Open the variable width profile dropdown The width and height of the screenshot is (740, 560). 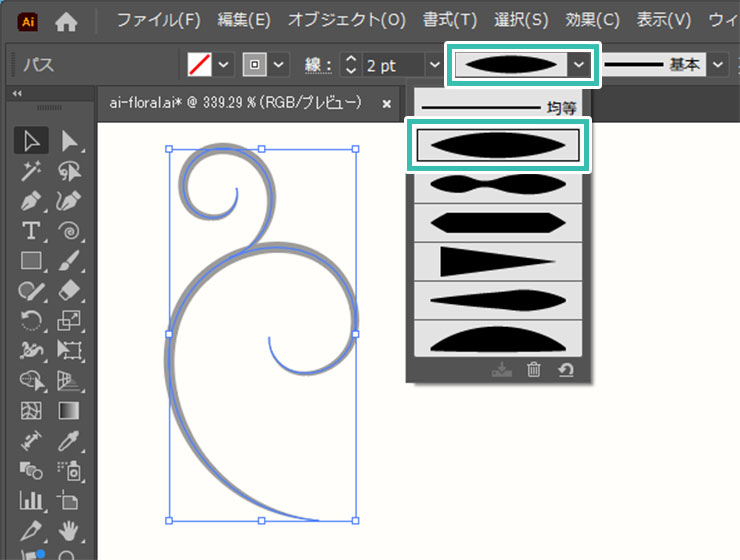coord(579,65)
